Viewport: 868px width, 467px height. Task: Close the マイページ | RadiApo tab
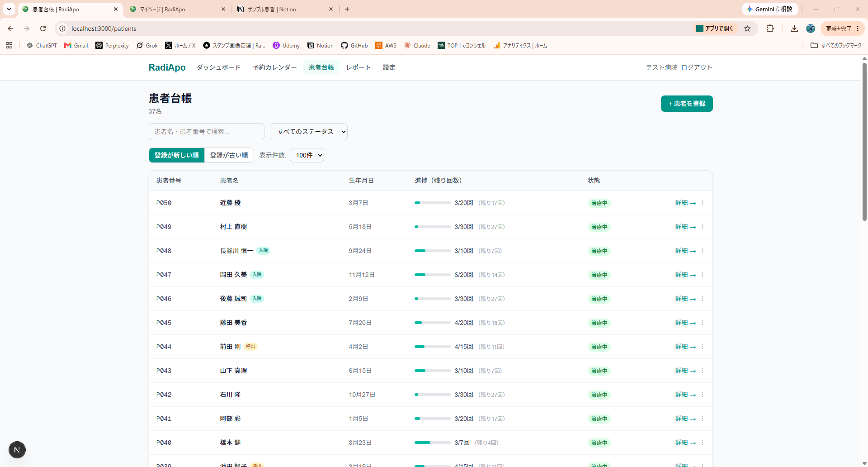(x=223, y=9)
